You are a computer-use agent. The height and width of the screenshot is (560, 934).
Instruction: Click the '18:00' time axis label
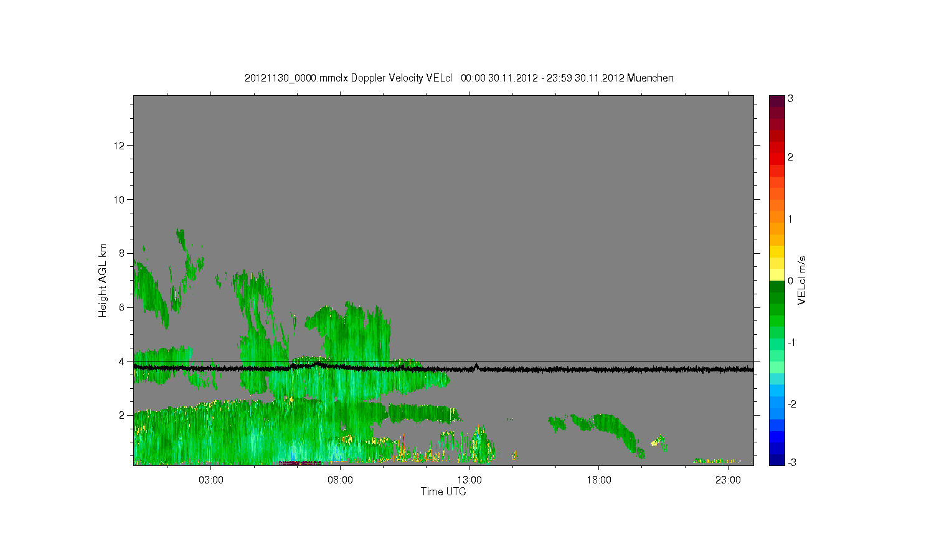pyautogui.click(x=599, y=480)
